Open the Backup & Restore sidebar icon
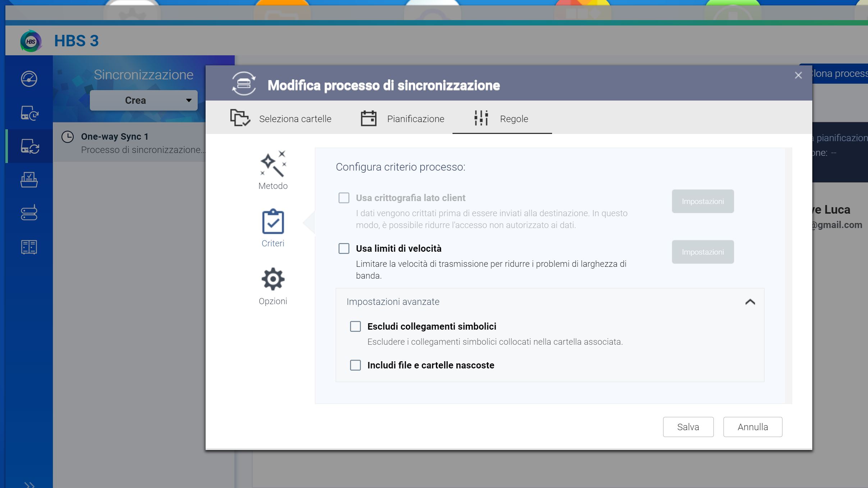 click(x=29, y=113)
